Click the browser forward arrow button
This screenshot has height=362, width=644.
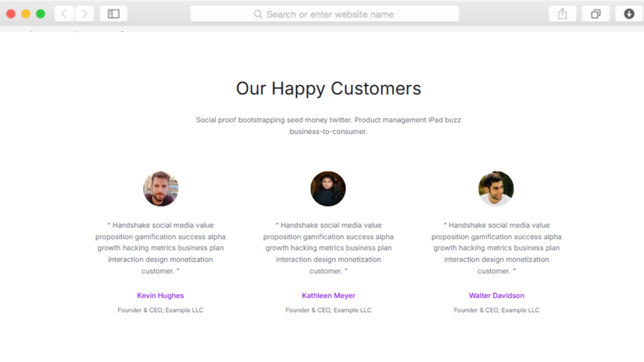84,14
